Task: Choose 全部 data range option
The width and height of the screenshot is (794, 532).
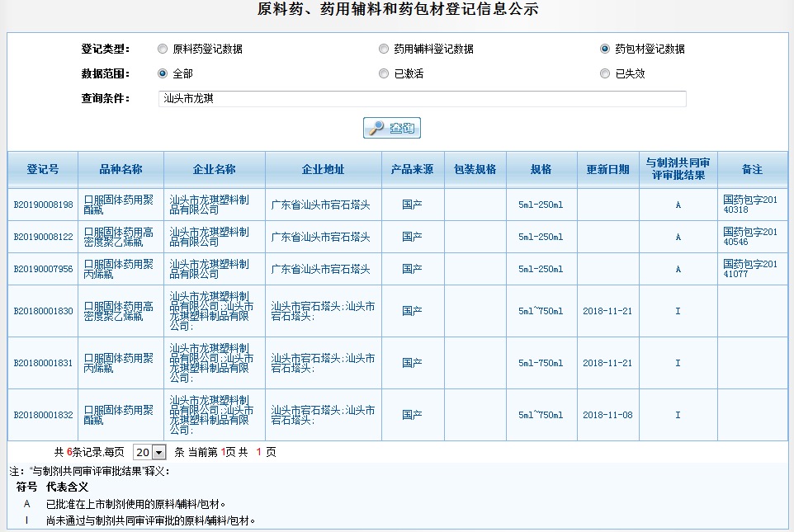Action: point(163,73)
